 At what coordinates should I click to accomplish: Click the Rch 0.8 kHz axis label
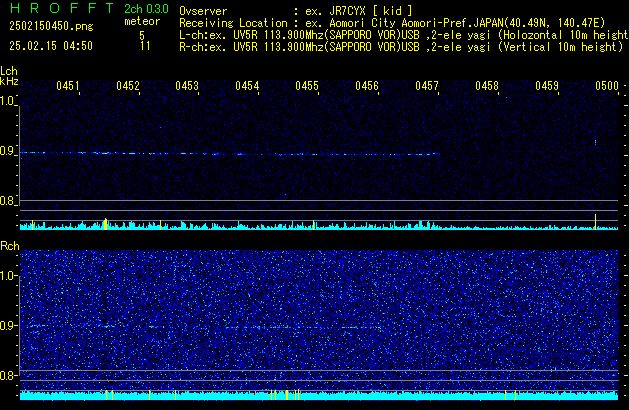click(7, 375)
